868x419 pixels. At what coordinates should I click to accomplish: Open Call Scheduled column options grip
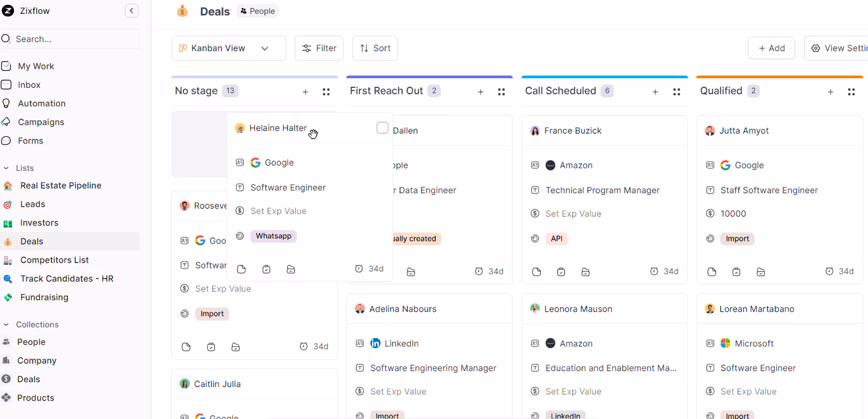(676, 92)
